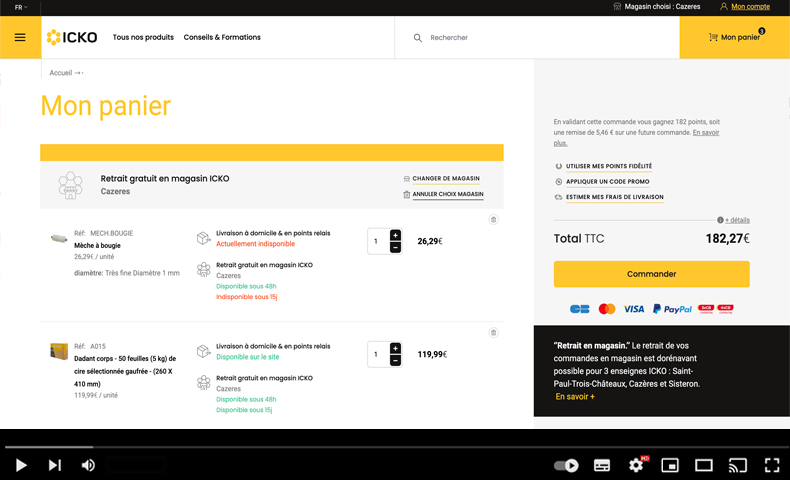Click Changer de magasin
790x480 pixels.
pyautogui.click(x=446, y=179)
